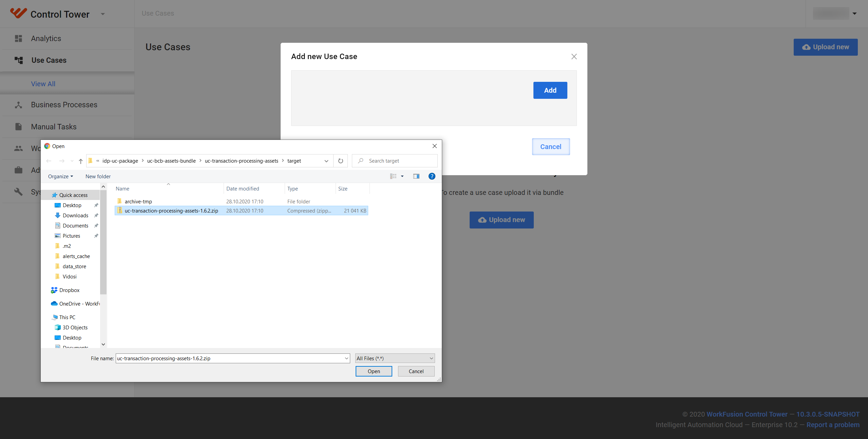Select Analytics in the sidebar menu
This screenshot has height=439, width=868.
[x=46, y=39]
